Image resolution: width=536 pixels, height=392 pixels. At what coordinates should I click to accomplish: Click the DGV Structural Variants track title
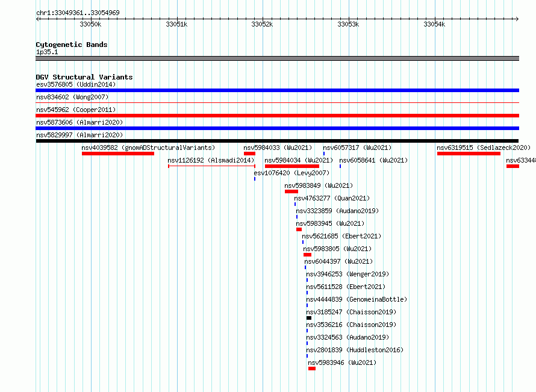coord(84,77)
